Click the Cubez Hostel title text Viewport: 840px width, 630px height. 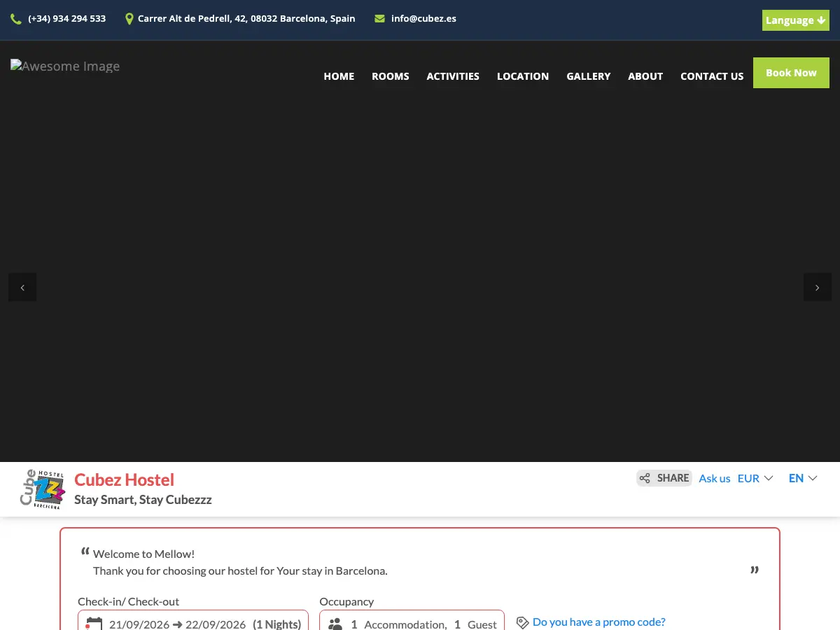pos(125,479)
